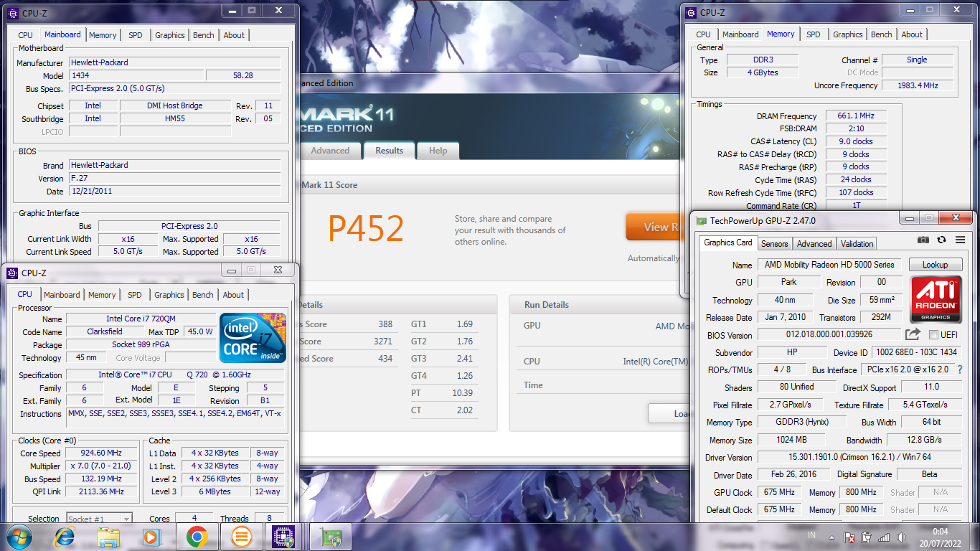Click the volume speaker tray icon
This screenshot has width=980, height=551.
pyautogui.click(x=900, y=537)
